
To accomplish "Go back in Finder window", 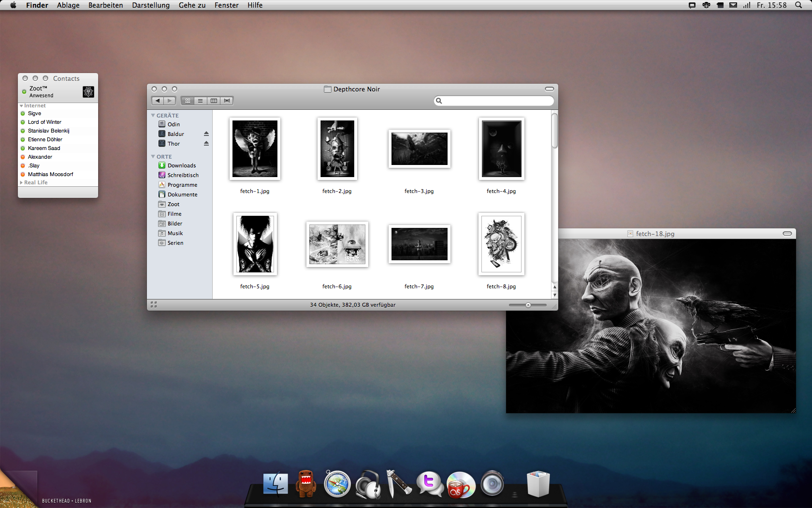I will coord(158,101).
